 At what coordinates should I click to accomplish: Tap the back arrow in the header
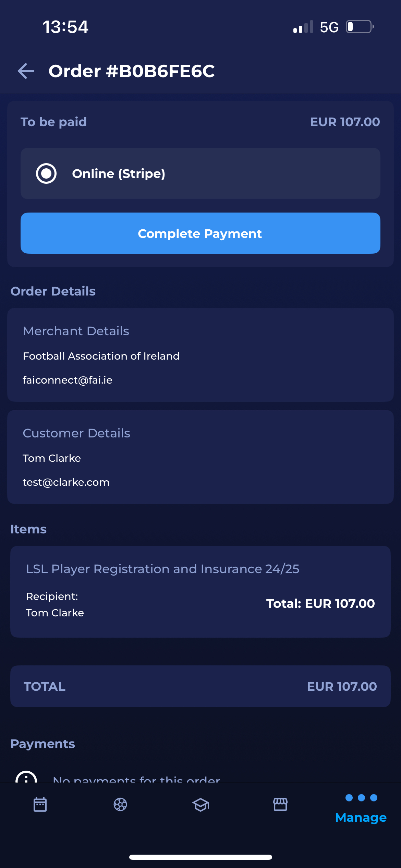pyautogui.click(x=26, y=71)
